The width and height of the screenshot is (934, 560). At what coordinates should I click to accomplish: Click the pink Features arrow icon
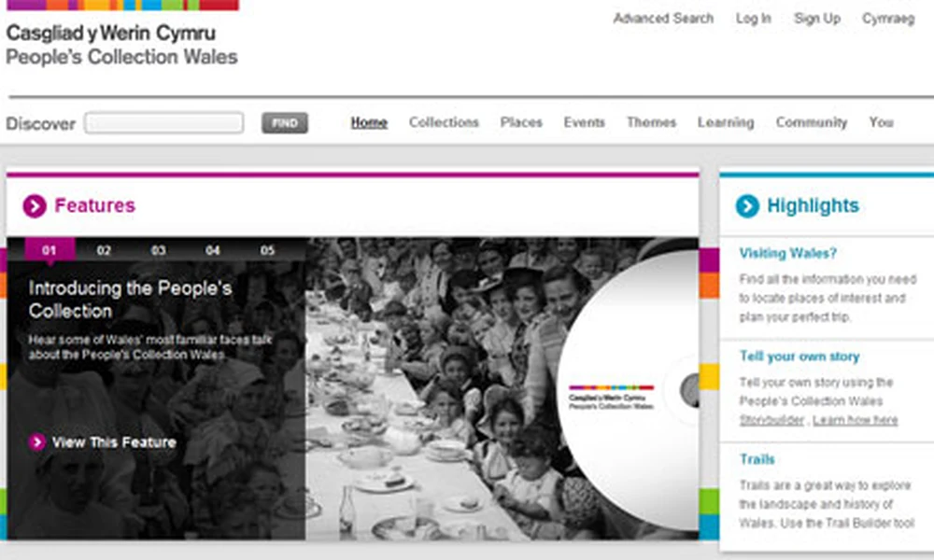point(35,206)
